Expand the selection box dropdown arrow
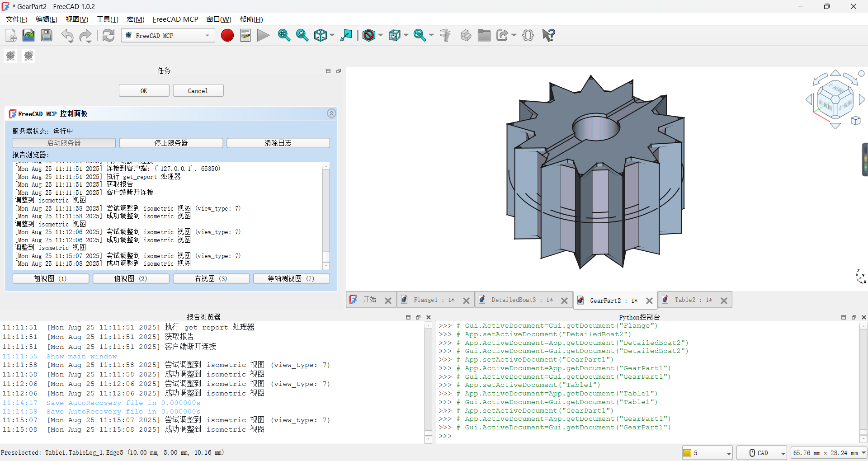The width and height of the screenshot is (868, 461). point(406,35)
